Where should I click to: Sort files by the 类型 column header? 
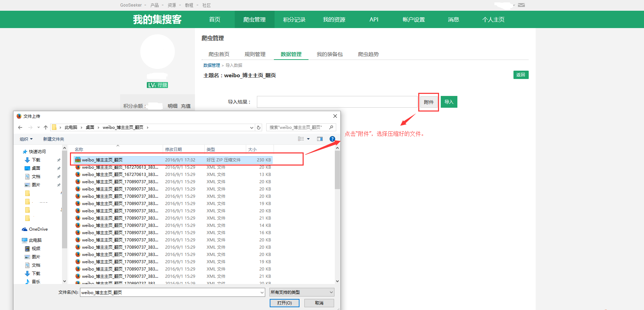tap(225, 149)
